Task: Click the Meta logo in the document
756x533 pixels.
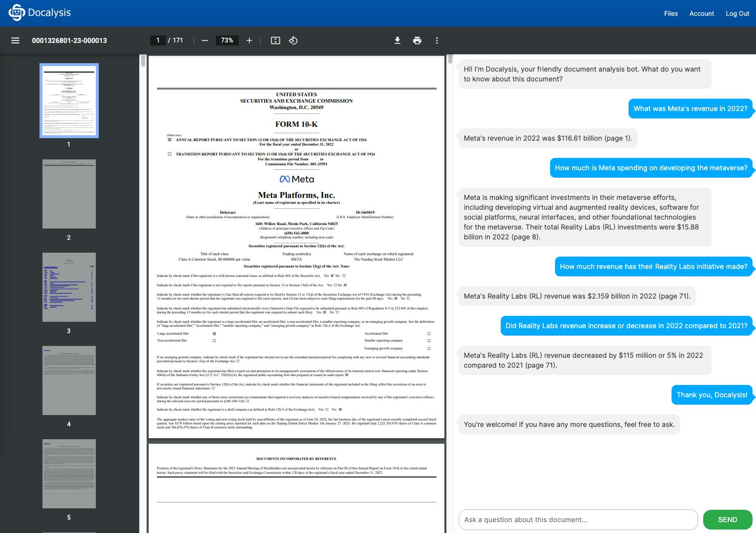Action: point(296,179)
